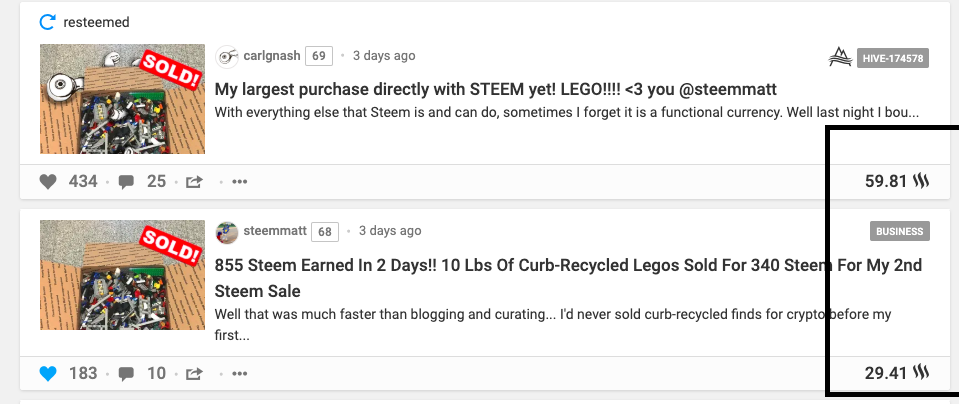
Task: Click the BUSINESS category tag
Action: pyautogui.click(x=899, y=232)
